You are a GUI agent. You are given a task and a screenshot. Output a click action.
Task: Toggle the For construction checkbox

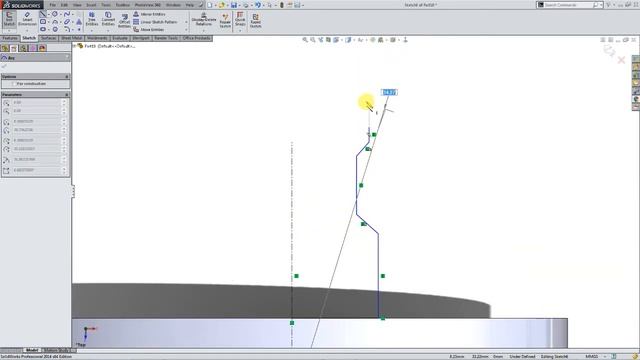[x=13, y=84]
